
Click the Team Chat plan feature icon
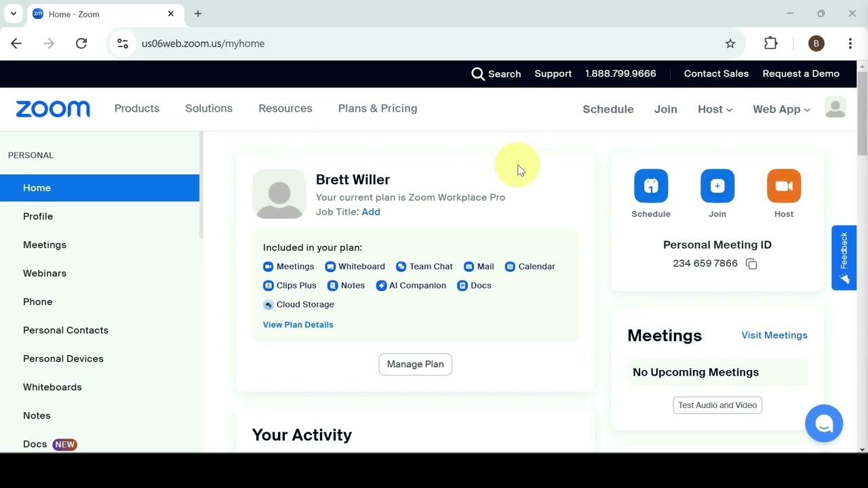click(x=401, y=266)
